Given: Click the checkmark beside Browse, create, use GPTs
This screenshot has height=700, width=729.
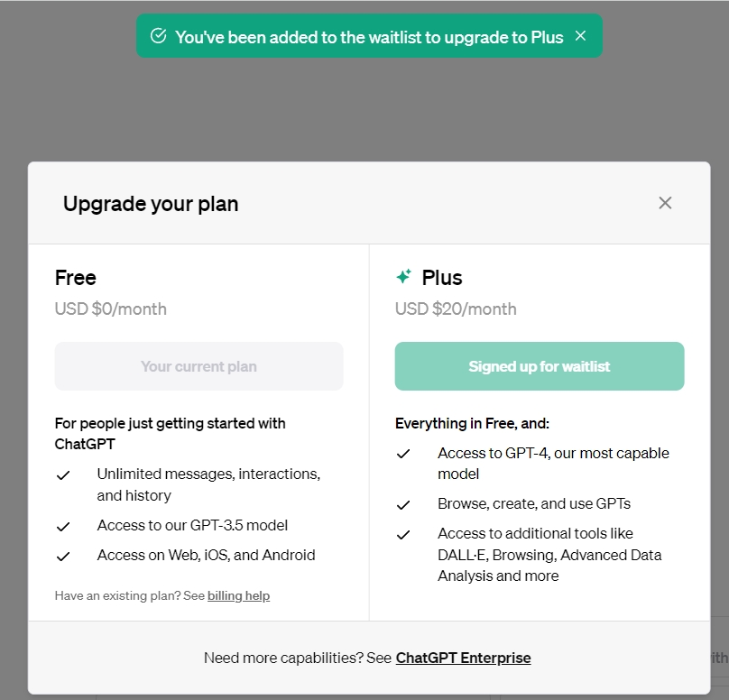Looking at the screenshot, I should click(x=403, y=505).
